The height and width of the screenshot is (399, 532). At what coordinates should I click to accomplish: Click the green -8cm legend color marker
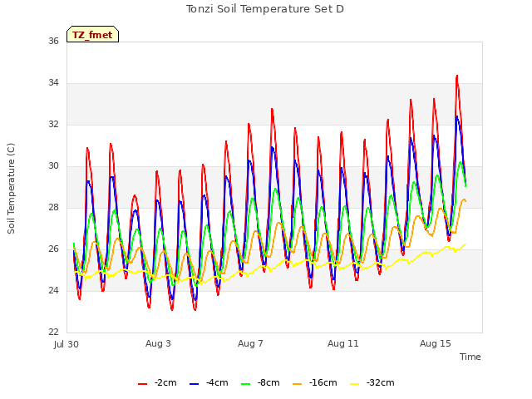coord(246,384)
